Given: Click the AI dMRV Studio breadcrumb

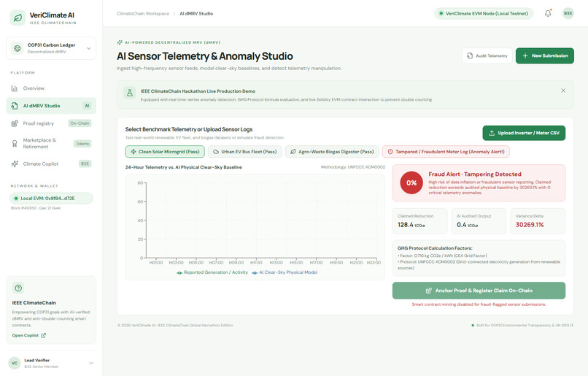Looking at the screenshot, I should point(196,14).
